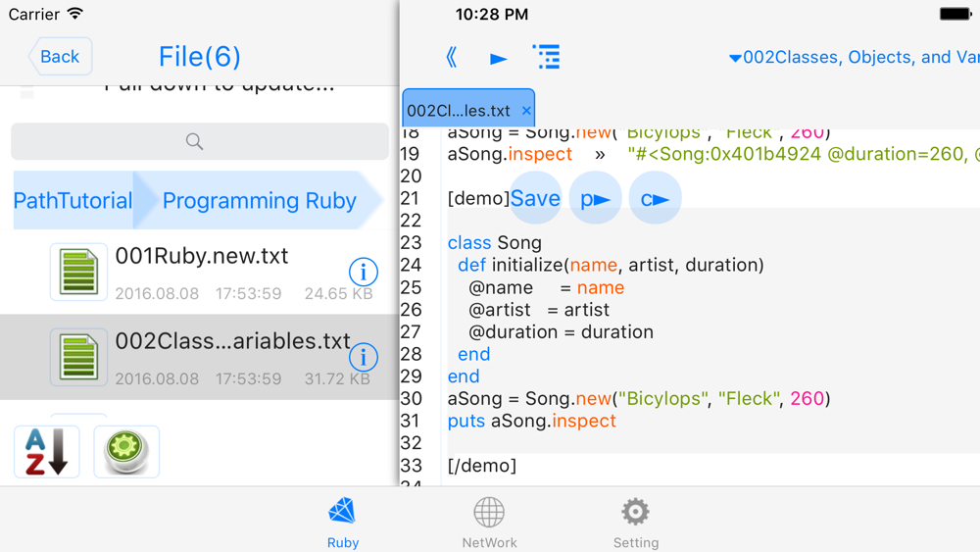Viewport: 980px width, 552px height.
Task: Tap the p-play demo button
Action: (595, 199)
